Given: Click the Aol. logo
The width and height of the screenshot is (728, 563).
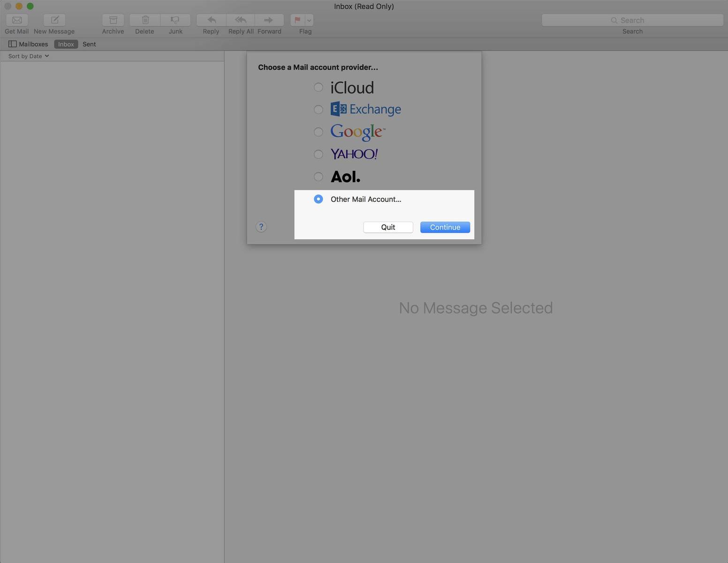Looking at the screenshot, I should [346, 177].
